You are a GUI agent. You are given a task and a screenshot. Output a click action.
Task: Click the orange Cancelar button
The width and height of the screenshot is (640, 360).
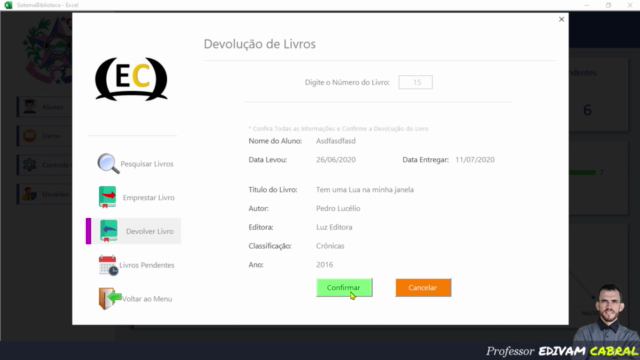[423, 288]
